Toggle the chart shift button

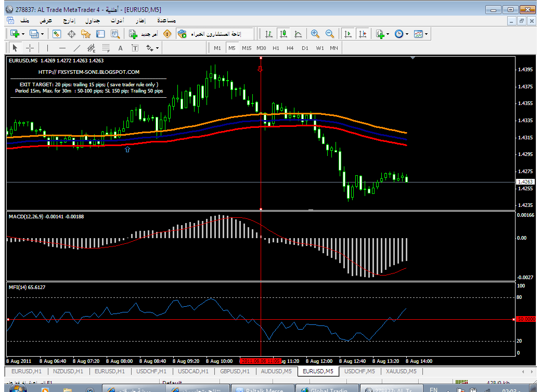[x=363, y=34]
